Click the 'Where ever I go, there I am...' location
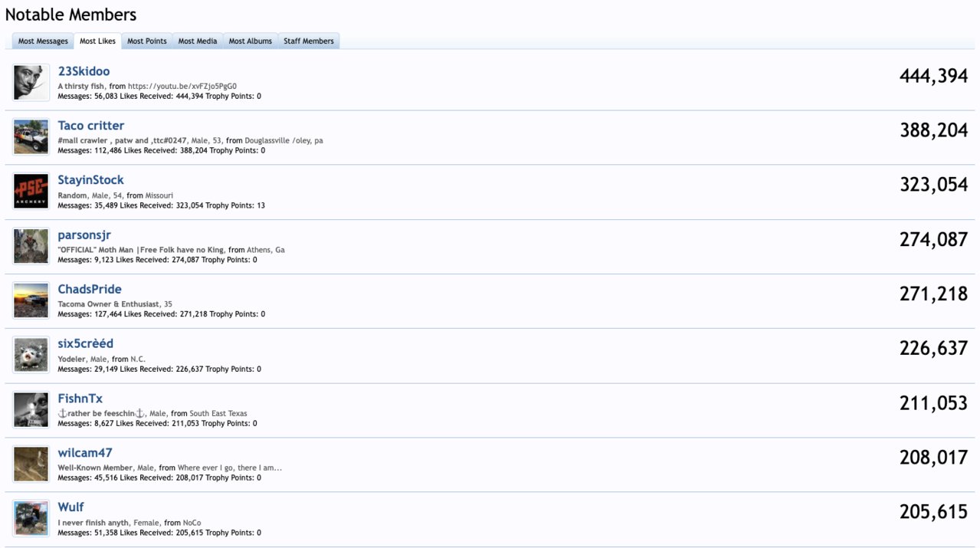 [x=230, y=468]
